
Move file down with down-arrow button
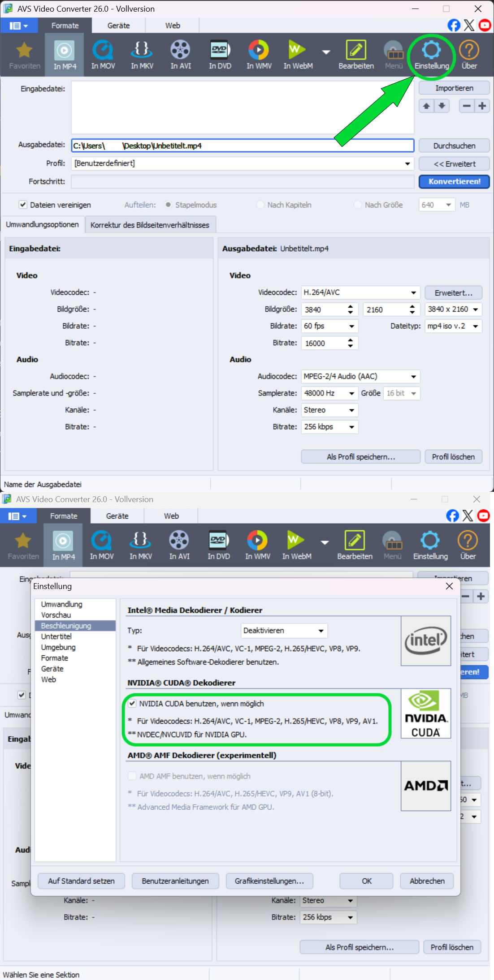pos(442,106)
